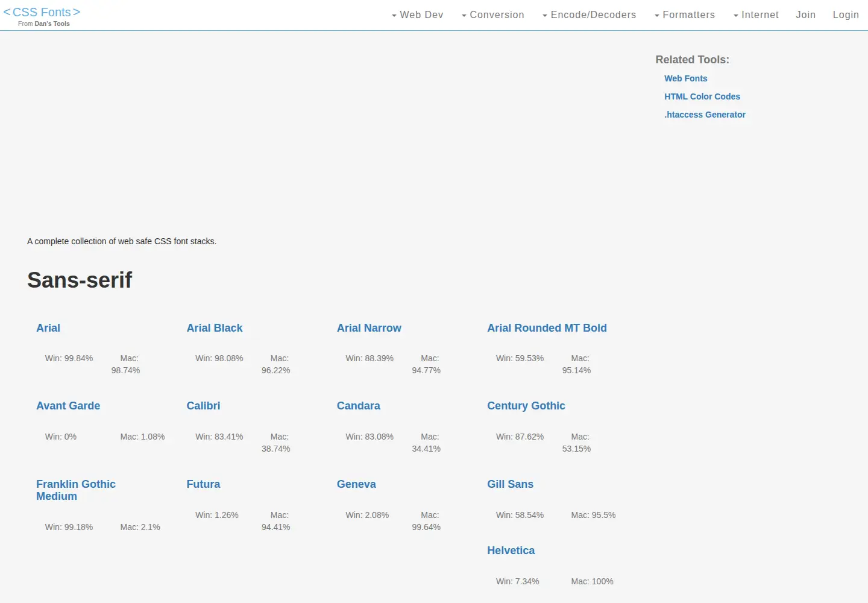Click 'Mac: 100%' under Helvetica
This screenshot has width=868, height=603.
tap(592, 581)
